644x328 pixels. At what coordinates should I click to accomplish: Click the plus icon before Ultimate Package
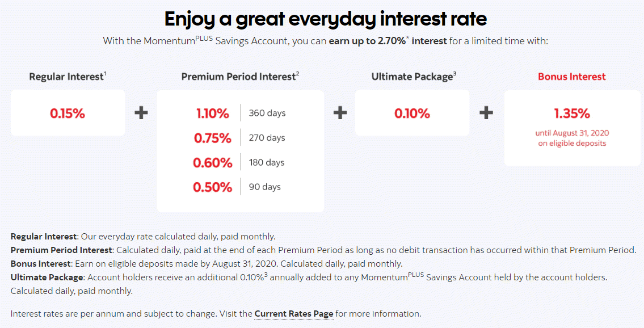[340, 112]
